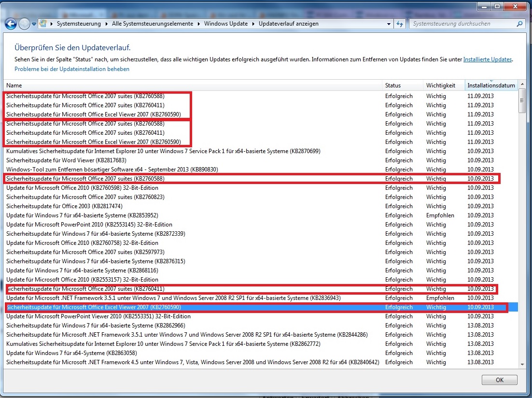Open recent pages dropdown next to forward arrow
532x398 pixels.
click(34, 24)
